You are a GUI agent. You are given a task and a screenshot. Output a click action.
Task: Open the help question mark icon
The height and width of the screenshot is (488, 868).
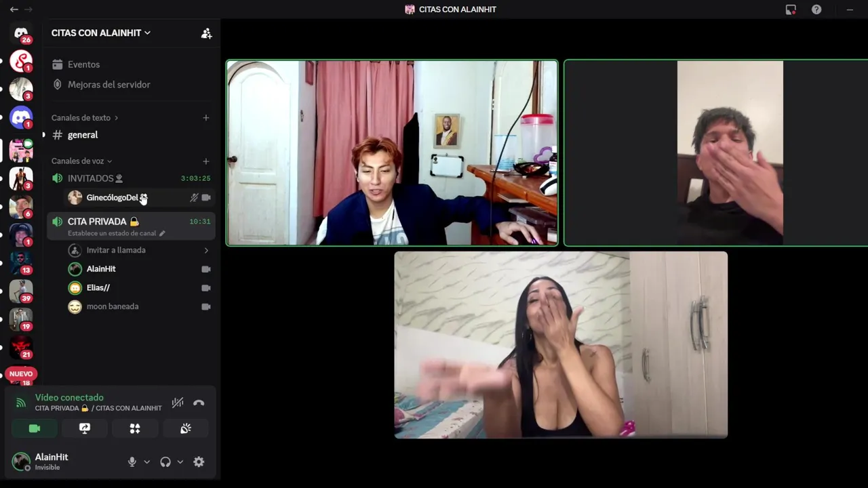(816, 9)
